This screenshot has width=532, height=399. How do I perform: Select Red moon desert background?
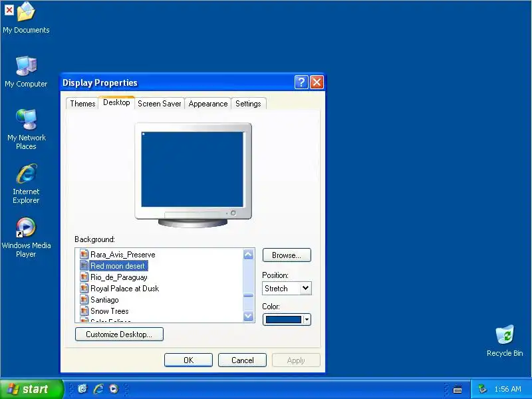click(x=118, y=265)
